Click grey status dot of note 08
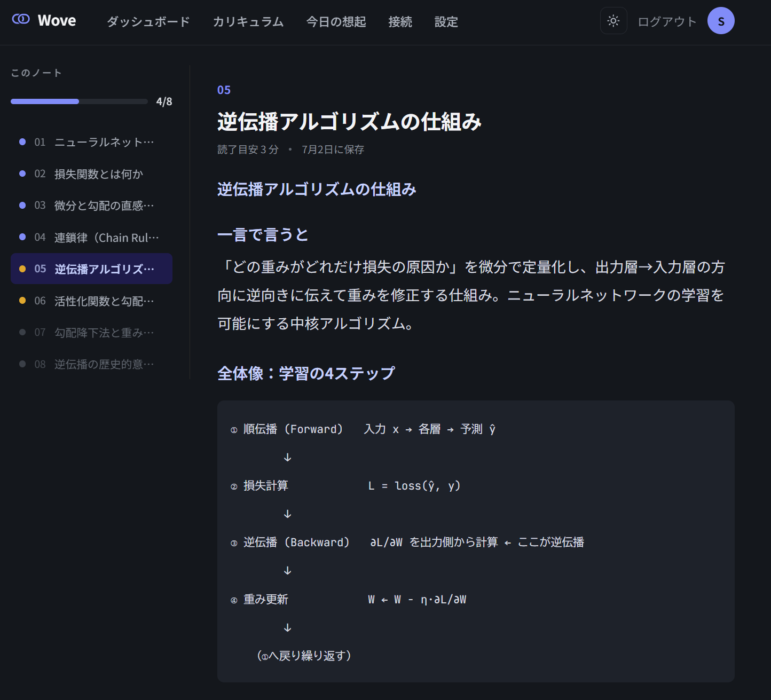The height and width of the screenshot is (700, 771). point(22,364)
